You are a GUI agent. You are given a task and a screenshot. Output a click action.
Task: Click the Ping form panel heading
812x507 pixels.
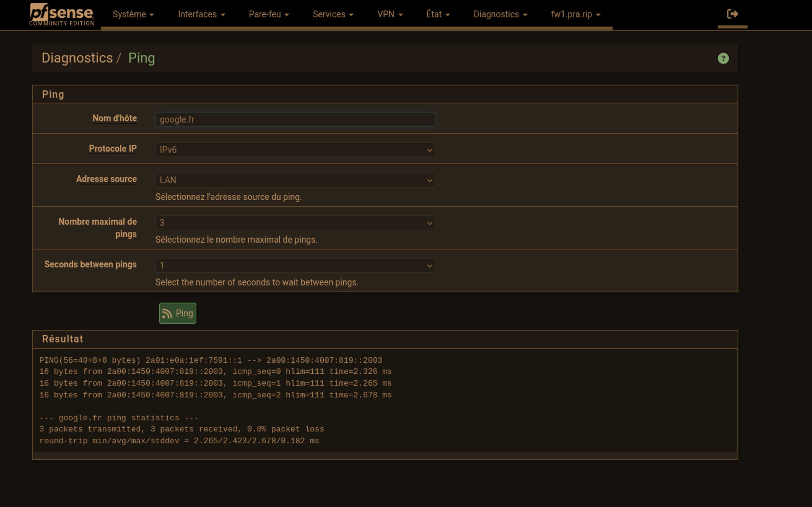click(x=53, y=95)
